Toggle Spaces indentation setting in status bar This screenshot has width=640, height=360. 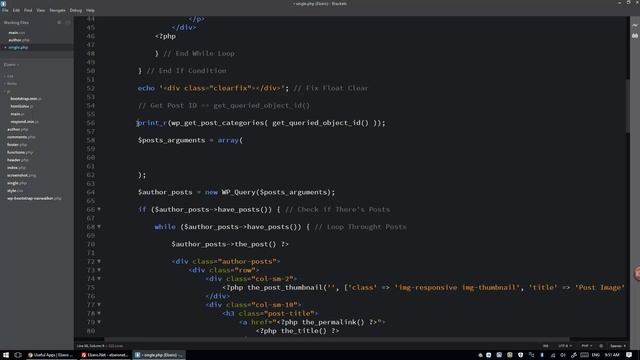coord(618,346)
